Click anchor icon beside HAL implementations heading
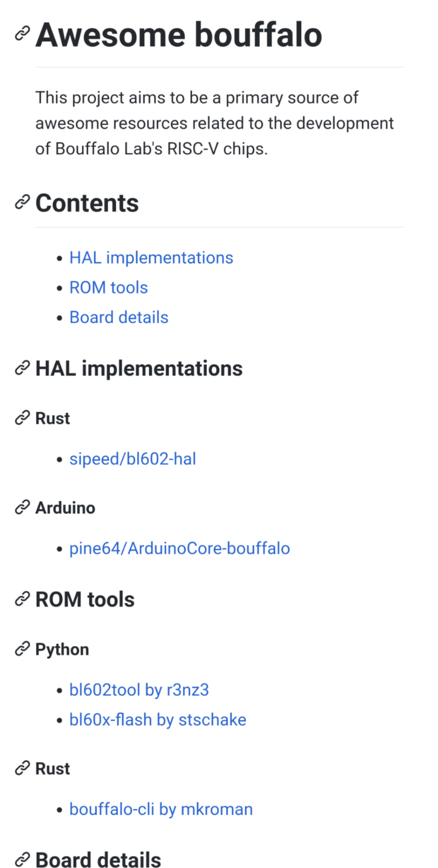 22,369
